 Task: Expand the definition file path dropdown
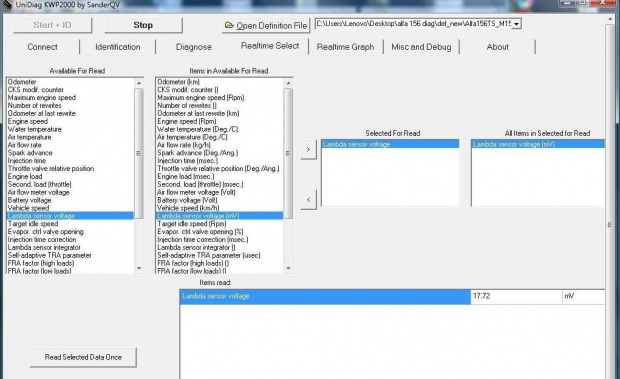517,24
